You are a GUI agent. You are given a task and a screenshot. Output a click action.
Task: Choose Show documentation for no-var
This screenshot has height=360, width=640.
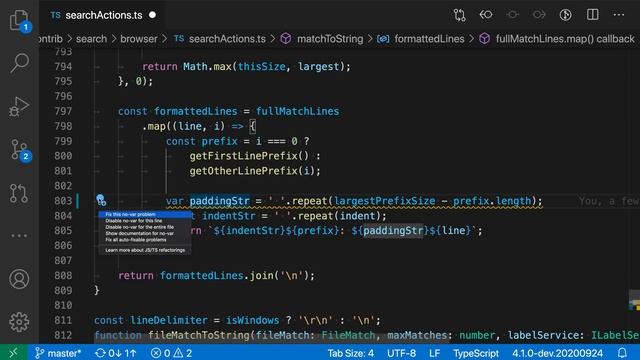(x=145, y=233)
